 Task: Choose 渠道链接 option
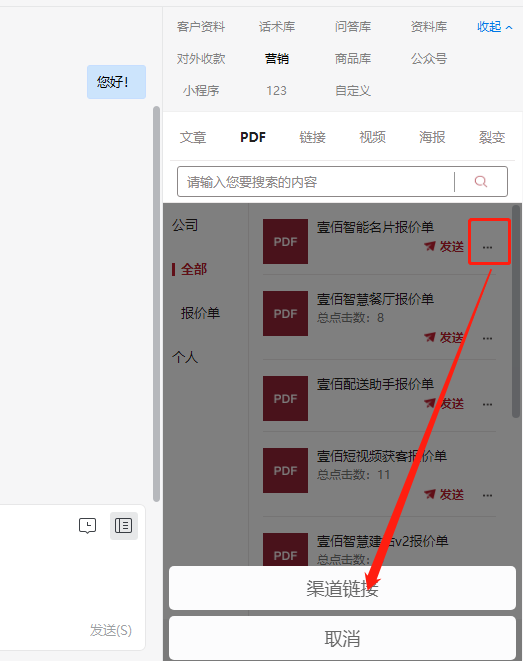coord(342,588)
